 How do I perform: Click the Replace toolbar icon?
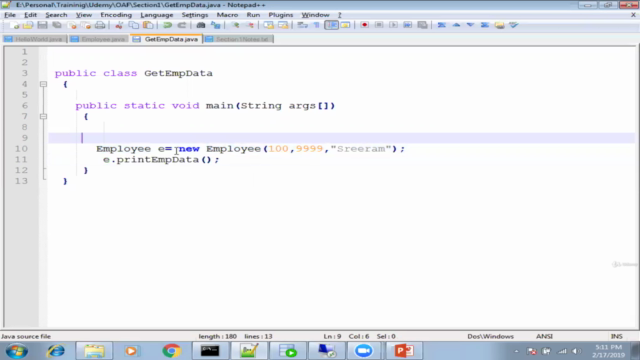pos(216,25)
